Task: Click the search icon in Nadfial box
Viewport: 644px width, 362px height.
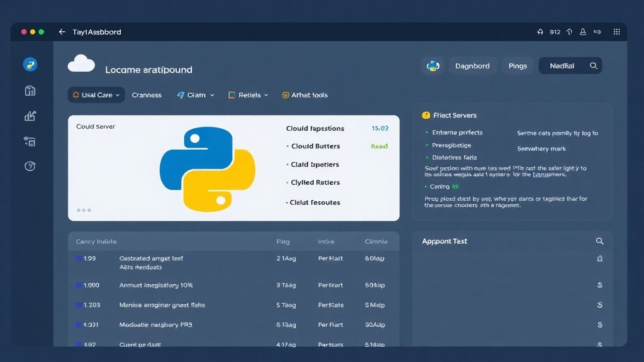Action: tap(594, 65)
